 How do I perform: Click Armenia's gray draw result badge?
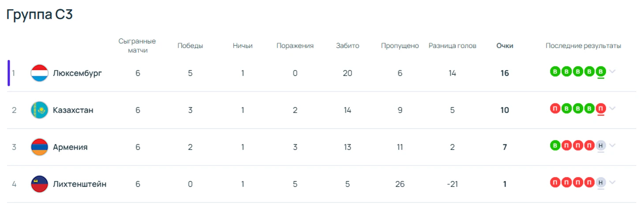click(x=600, y=145)
